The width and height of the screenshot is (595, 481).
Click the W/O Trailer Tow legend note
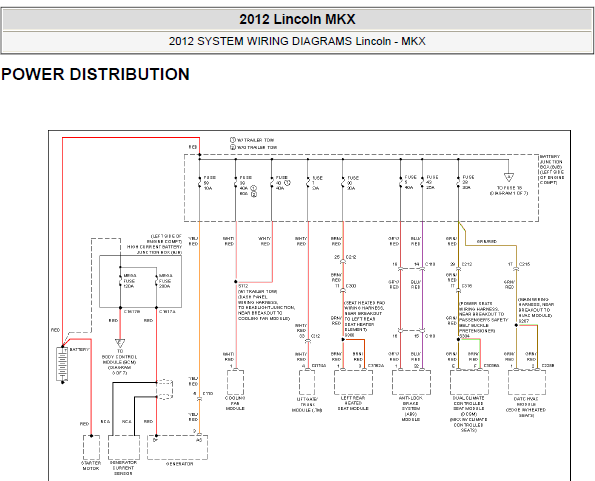click(x=254, y=147)
